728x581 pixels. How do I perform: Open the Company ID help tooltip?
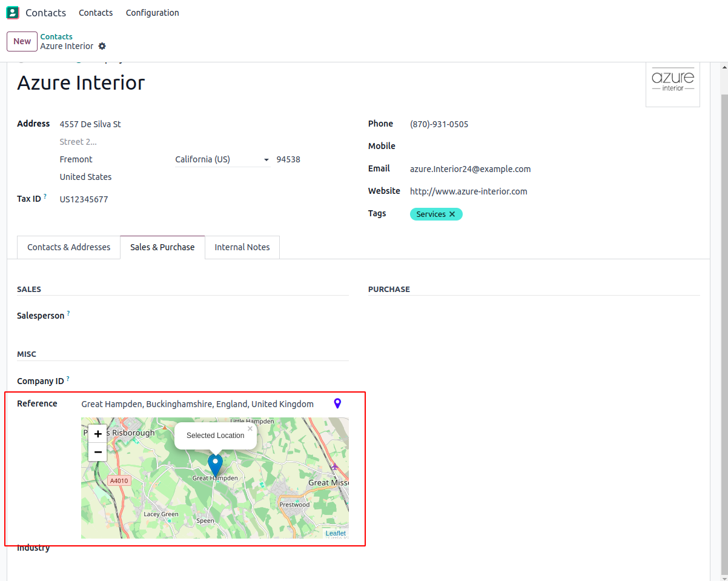click(68, 379)
